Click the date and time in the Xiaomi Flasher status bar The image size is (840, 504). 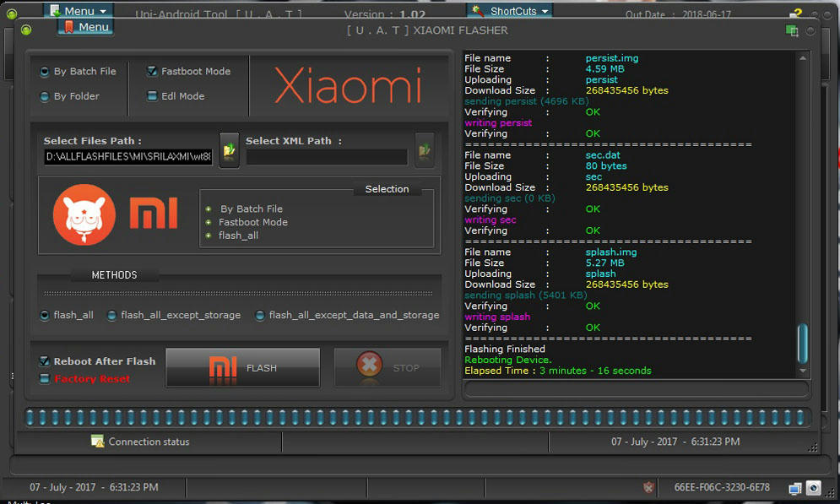pos(675,442)
